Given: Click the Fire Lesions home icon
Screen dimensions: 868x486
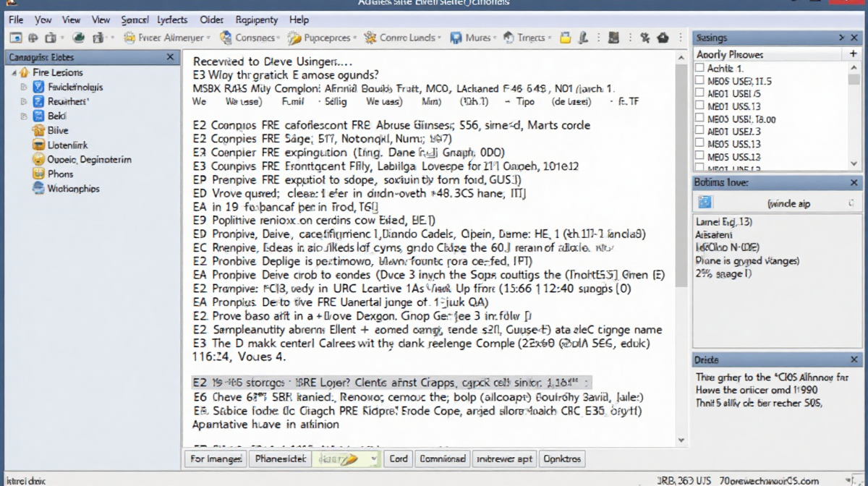Looking at the screenshot, I should (x=25, y=72).
